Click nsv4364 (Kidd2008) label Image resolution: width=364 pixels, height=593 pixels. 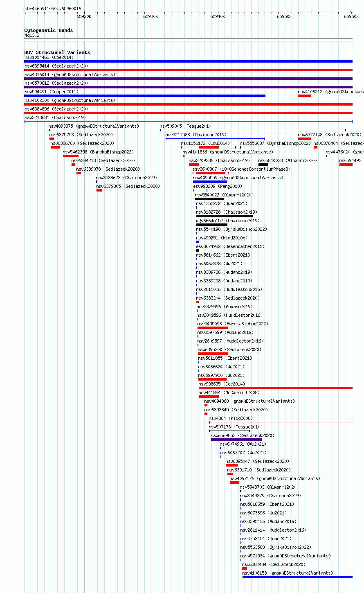(231, 418)
